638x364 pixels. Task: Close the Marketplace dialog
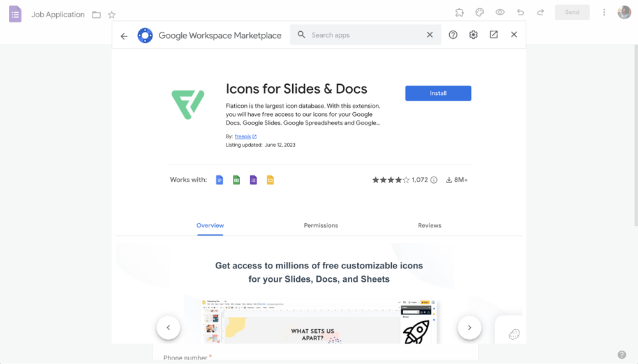pyautogui.click(x=514, y=34)
